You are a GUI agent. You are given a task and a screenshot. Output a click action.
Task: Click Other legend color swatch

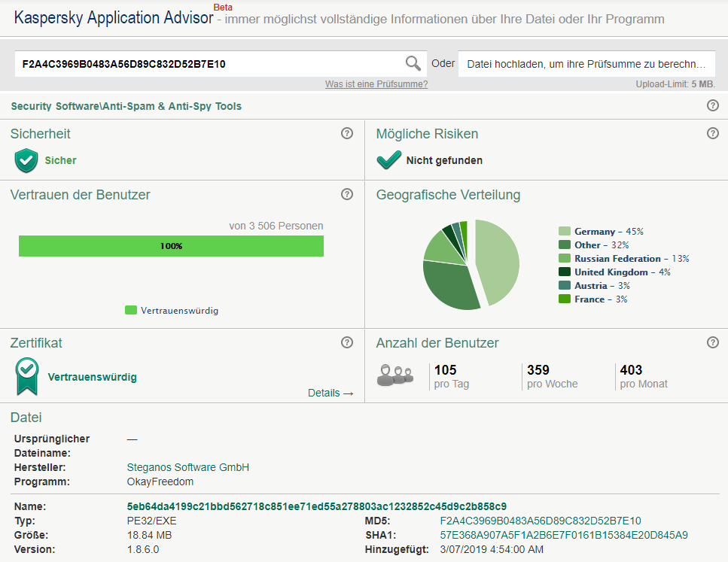tap(564, 245)
